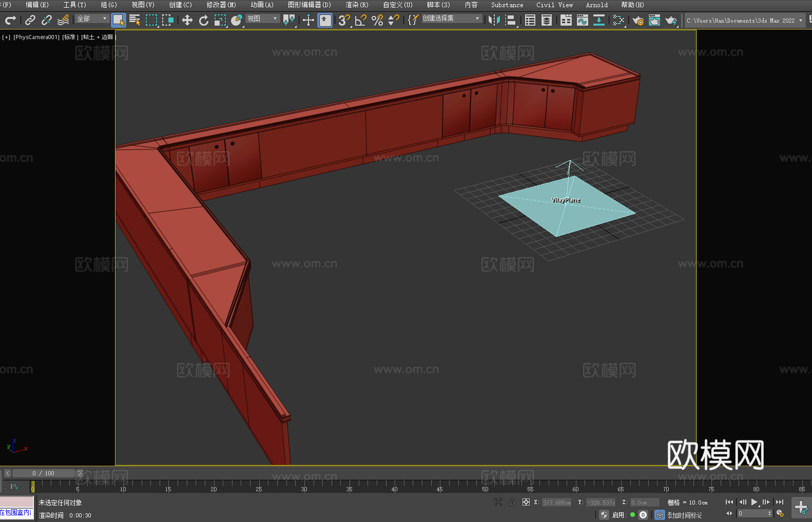The height and width of the screenshot is (522, 812).
Task: Show the Ribbon toggle icon
Action: pyautogui.click(x=566, y=20)
